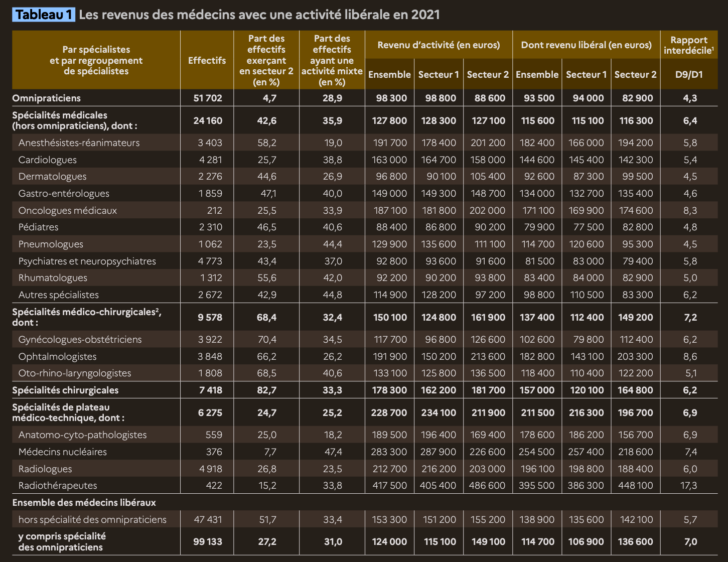Select the Oncologues médicaux D9/D1 value "8,3"
This screenshot has height=562, width=728.
click(690, 210)
